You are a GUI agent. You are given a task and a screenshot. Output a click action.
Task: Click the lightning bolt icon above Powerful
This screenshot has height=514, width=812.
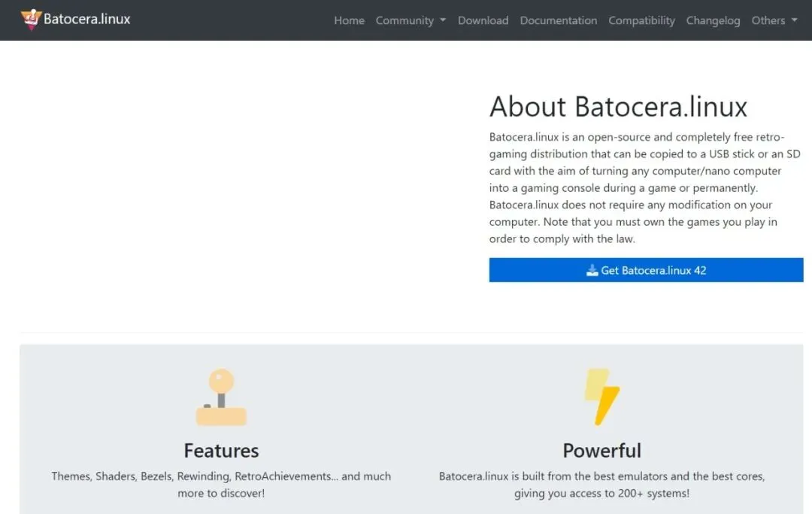click(602, 397)
